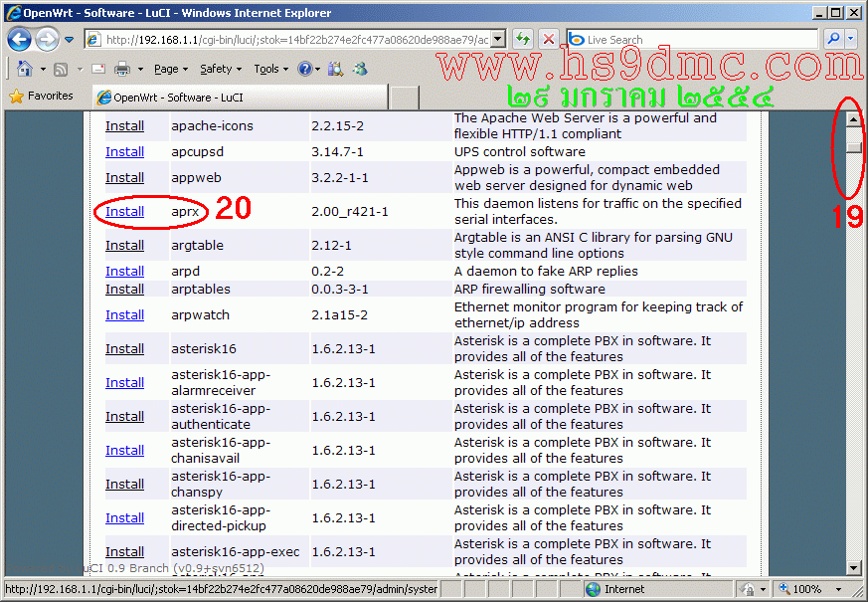Click the scrollbar up arrow

pos(854,119)
